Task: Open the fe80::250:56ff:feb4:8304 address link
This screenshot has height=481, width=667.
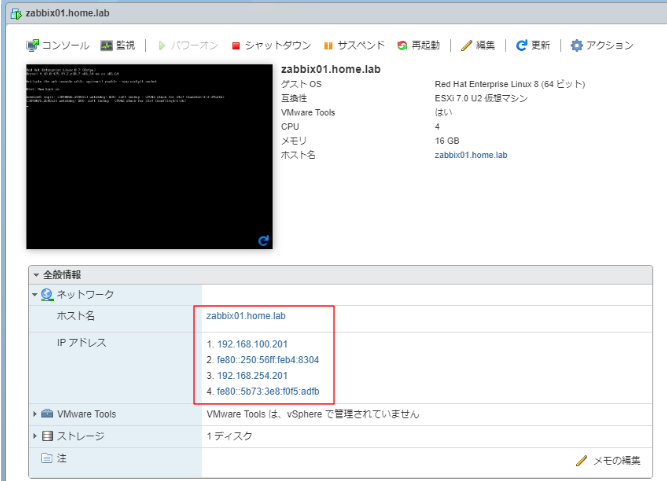Action: coord(268,360)
